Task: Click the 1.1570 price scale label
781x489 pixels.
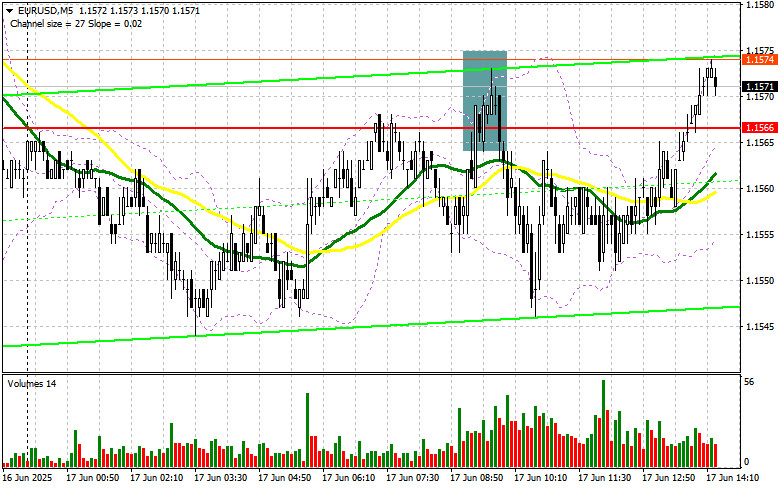Action: point(760,97)
